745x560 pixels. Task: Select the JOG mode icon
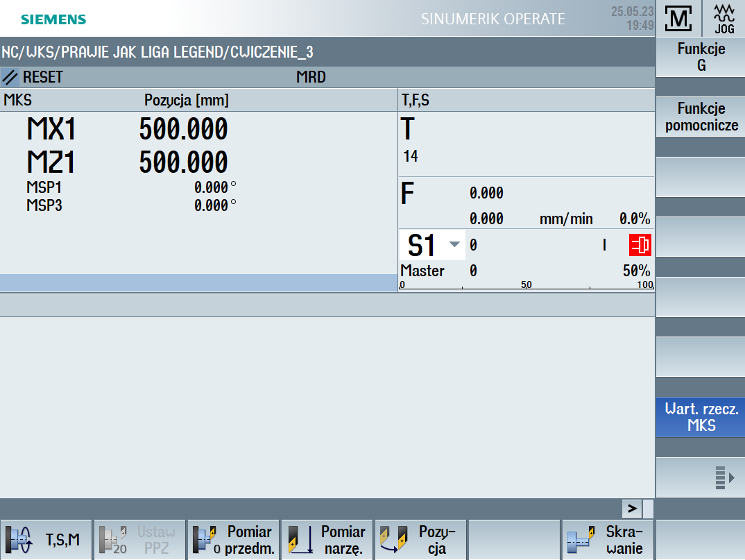pos(724,19)
